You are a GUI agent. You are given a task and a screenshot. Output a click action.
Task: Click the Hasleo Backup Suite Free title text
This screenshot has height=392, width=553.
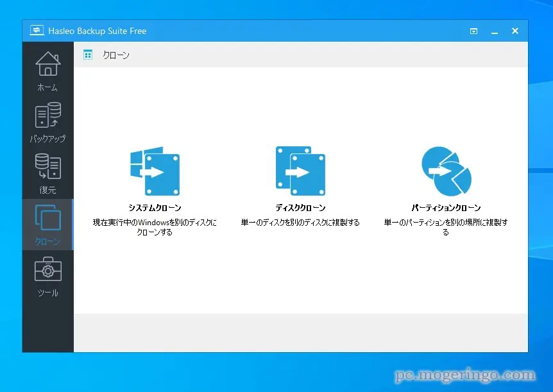pyautogui.click(x=98, y=31)
